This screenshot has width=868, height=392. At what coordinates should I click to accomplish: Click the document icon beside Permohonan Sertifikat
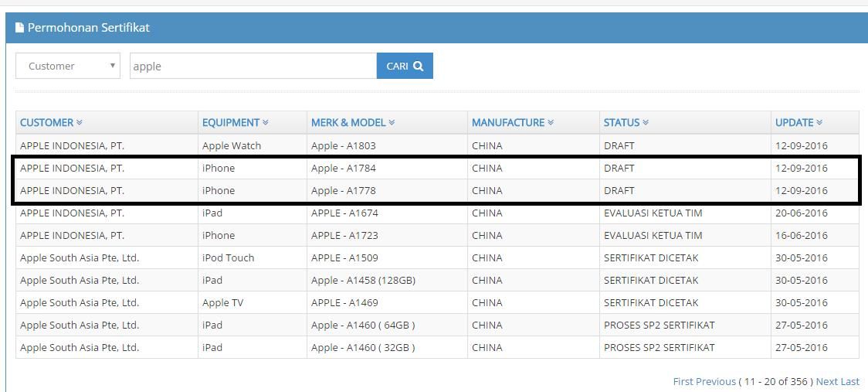20,28
